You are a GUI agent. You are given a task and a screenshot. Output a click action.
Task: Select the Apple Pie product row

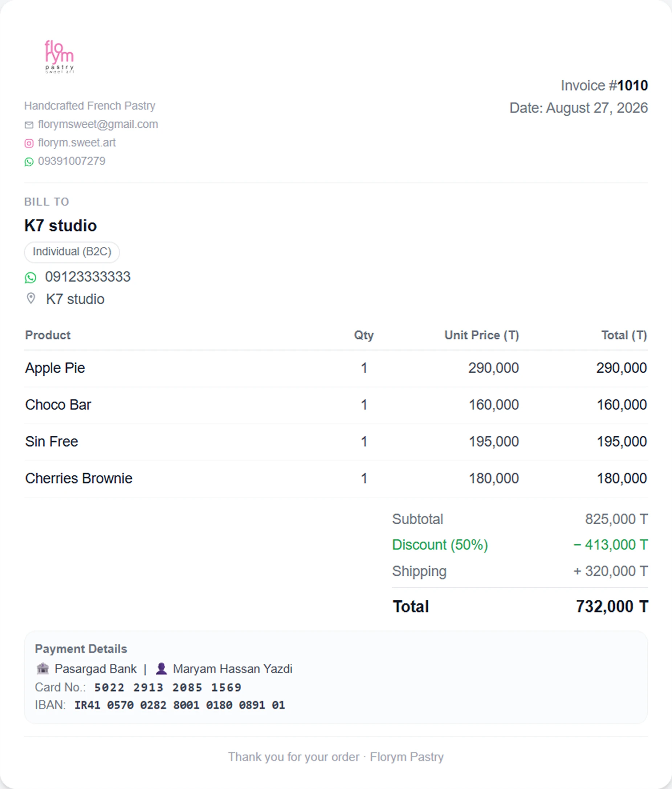pyautogui.click(x=336, y=369)
